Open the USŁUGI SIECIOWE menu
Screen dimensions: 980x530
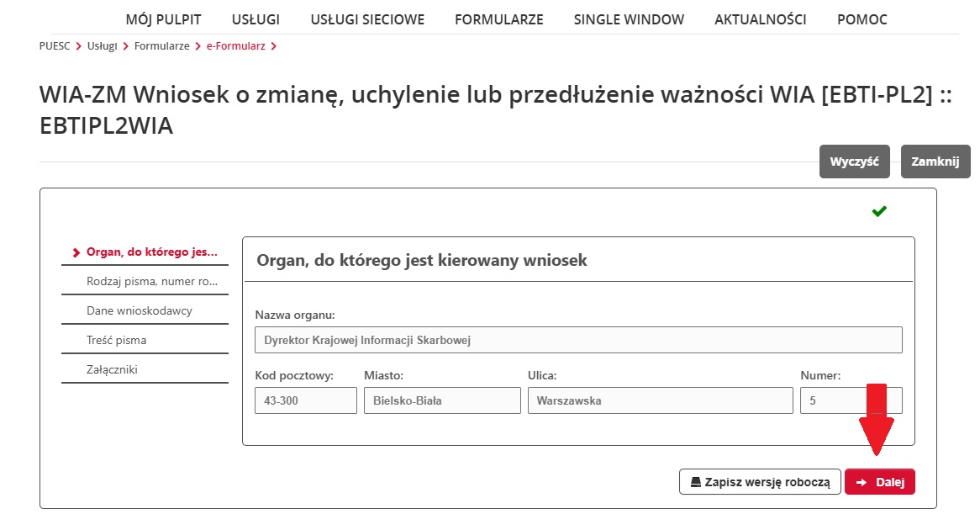367,19
